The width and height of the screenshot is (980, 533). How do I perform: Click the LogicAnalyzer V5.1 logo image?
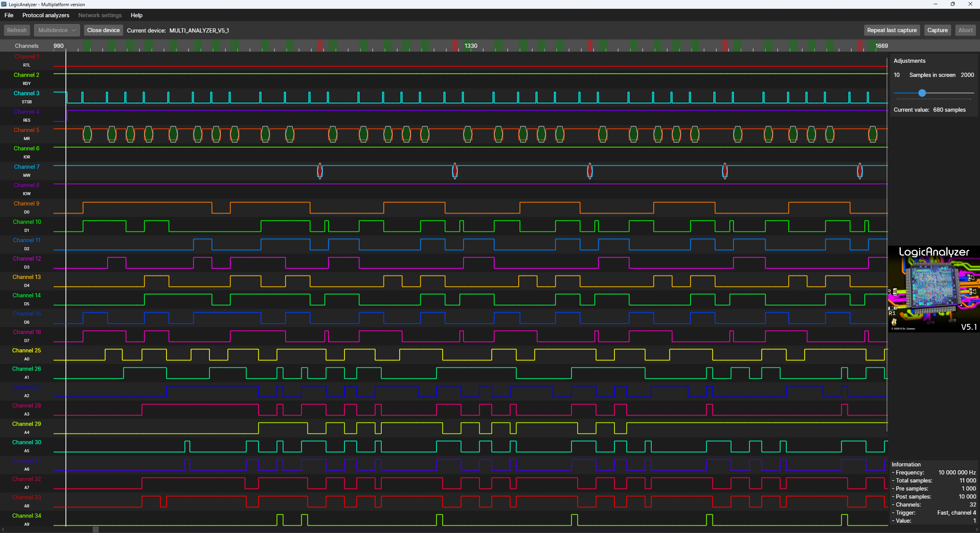coord(934,289)
